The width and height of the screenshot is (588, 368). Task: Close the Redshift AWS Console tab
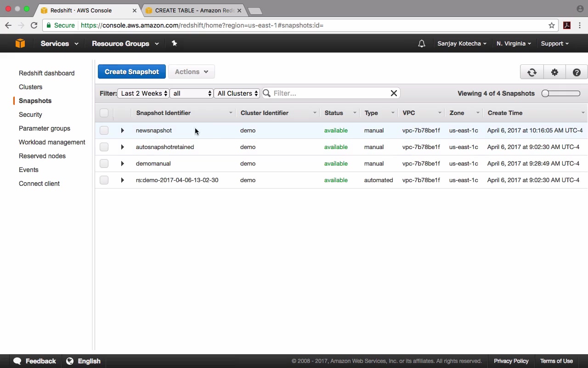pos(135,10)
